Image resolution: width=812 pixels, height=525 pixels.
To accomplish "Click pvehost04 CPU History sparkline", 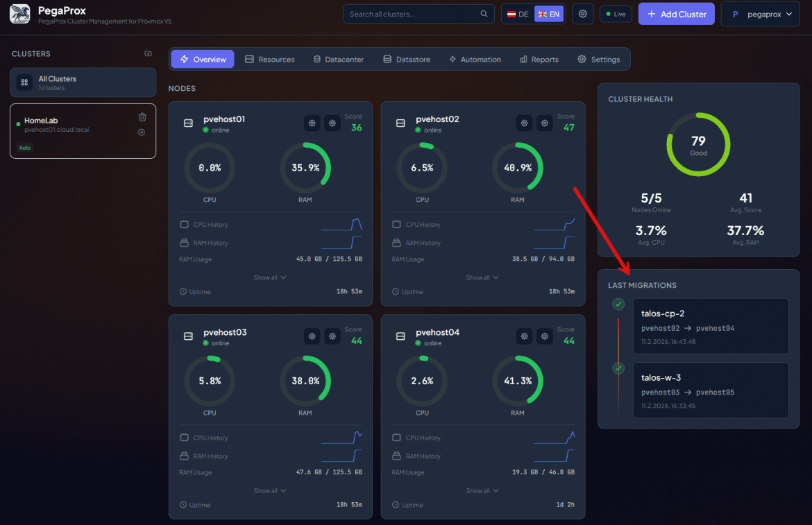I will (554, 438).
